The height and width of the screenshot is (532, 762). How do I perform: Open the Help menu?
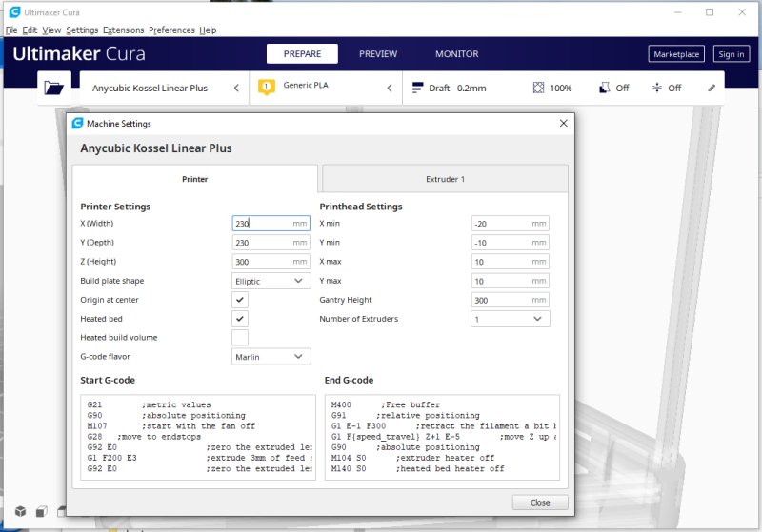[x=208, y=30]
